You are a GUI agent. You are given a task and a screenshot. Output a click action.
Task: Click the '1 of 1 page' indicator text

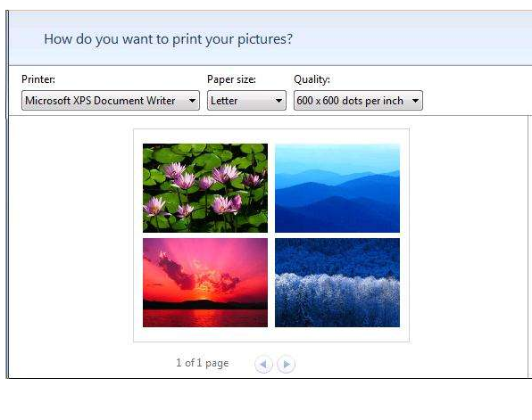203,363
